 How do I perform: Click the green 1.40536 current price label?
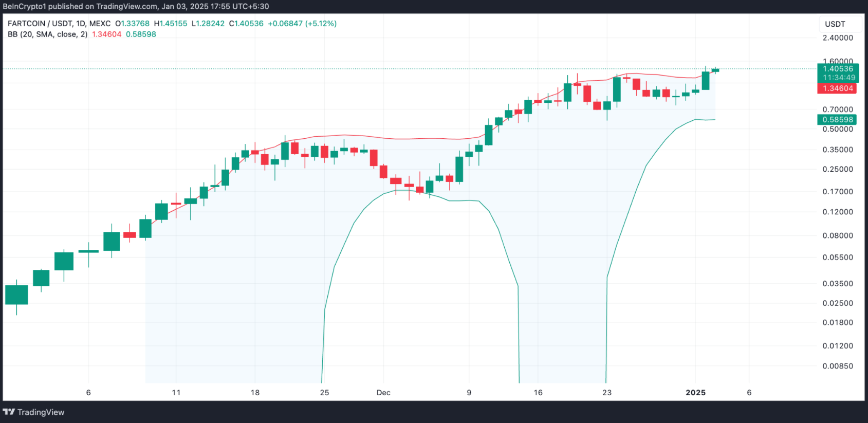(838, 69)
